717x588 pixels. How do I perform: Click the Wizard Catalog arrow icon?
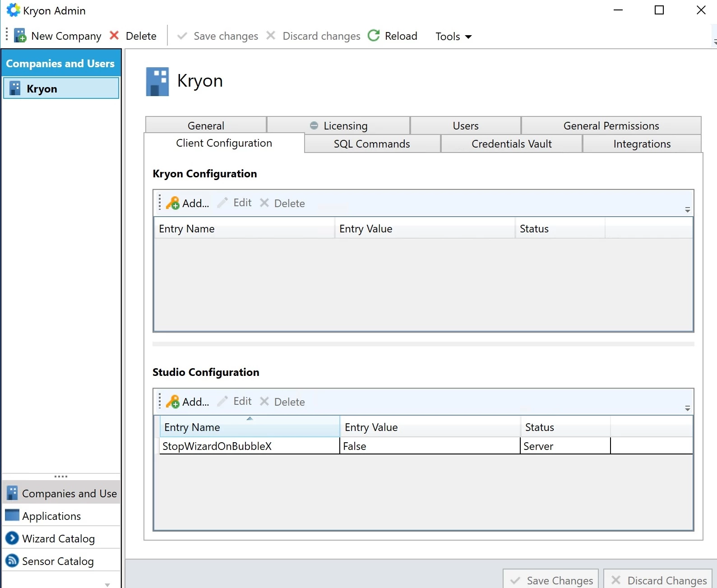(12, 538)
